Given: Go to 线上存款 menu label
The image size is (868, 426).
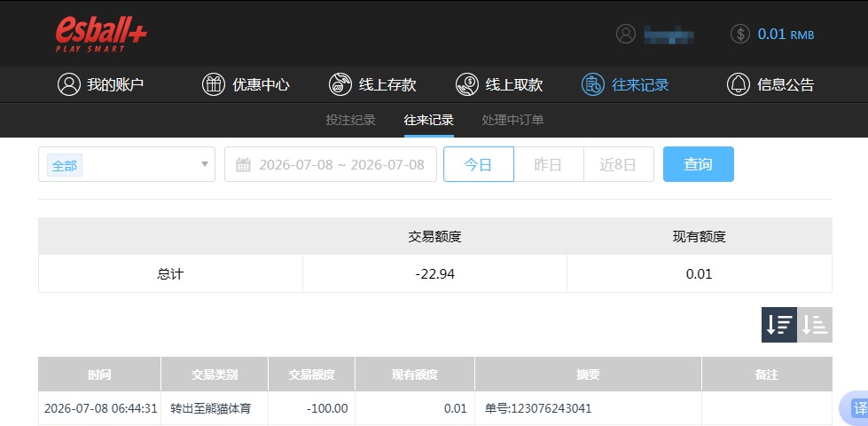Looking at the screenshot, I should 387,85.
